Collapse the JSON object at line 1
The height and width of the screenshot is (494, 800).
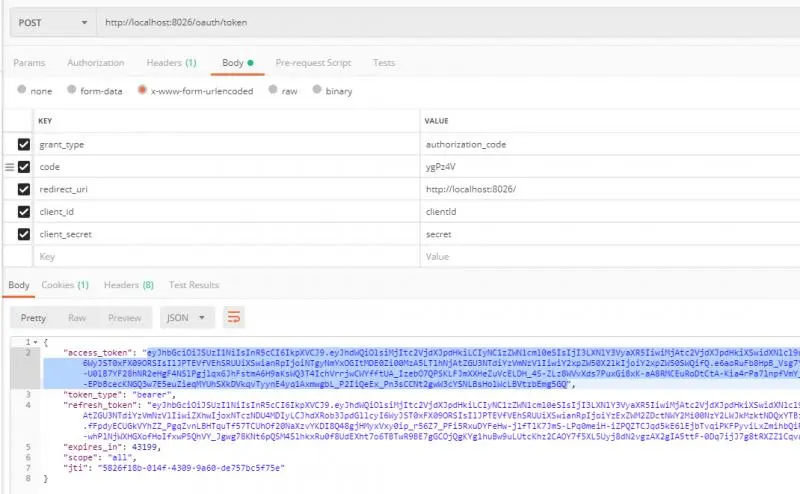[x=36, y=342]
